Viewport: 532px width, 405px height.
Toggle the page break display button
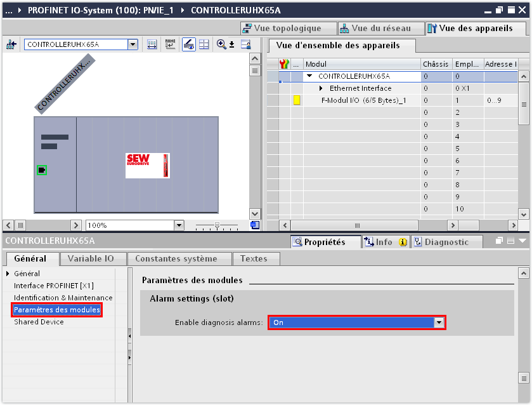(x=204, y=44)
